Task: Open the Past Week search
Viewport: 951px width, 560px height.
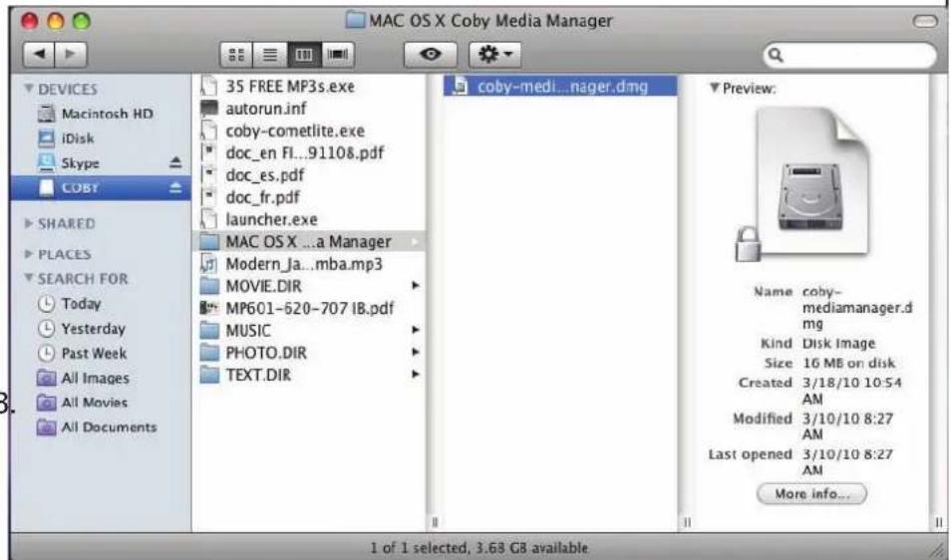Action: tap(100, 354)
